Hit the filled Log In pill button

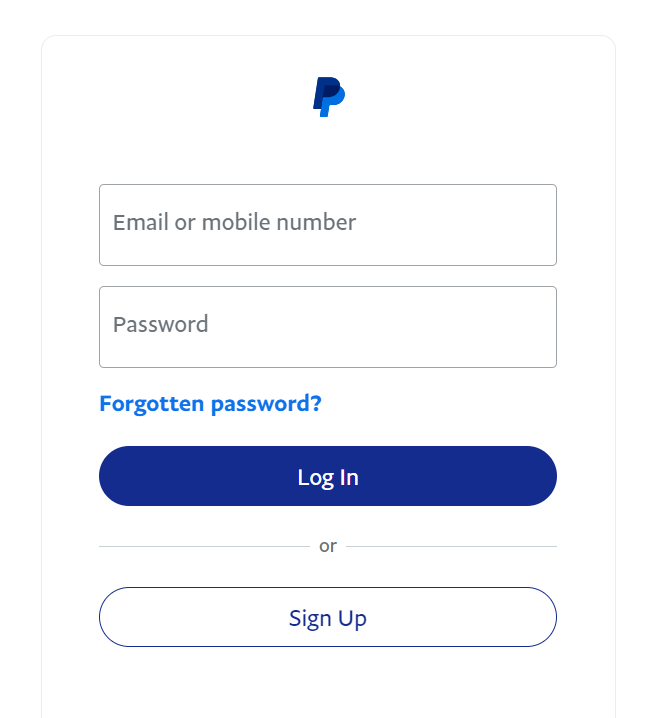point(327,476)
